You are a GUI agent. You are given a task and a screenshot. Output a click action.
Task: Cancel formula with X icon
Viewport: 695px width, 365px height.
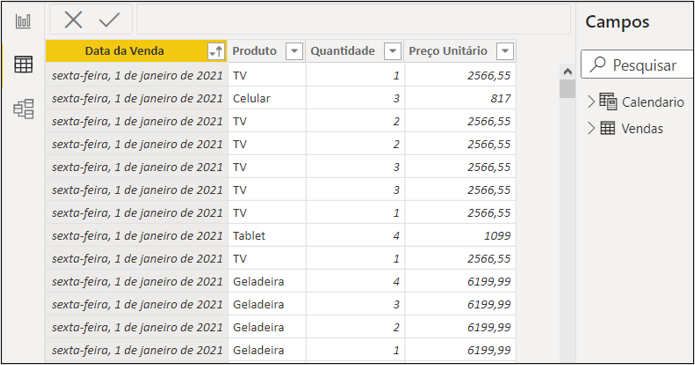(73, 20)
